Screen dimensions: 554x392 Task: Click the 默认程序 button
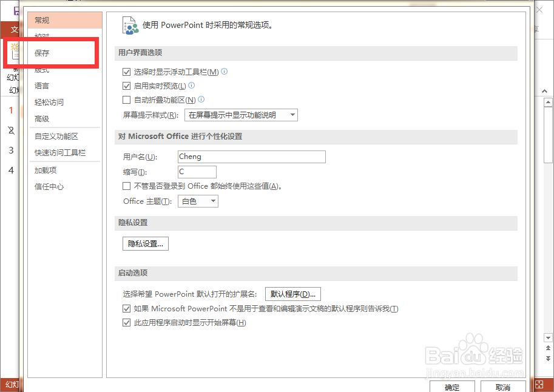293,294
